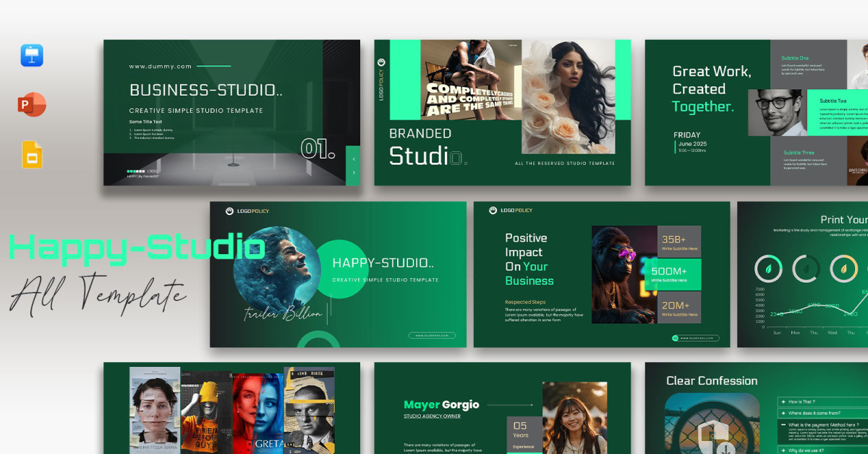Click the 'Respected Steps' heading
The height and width of the screenshot is (454, 868).
click(x=525, y=302)
